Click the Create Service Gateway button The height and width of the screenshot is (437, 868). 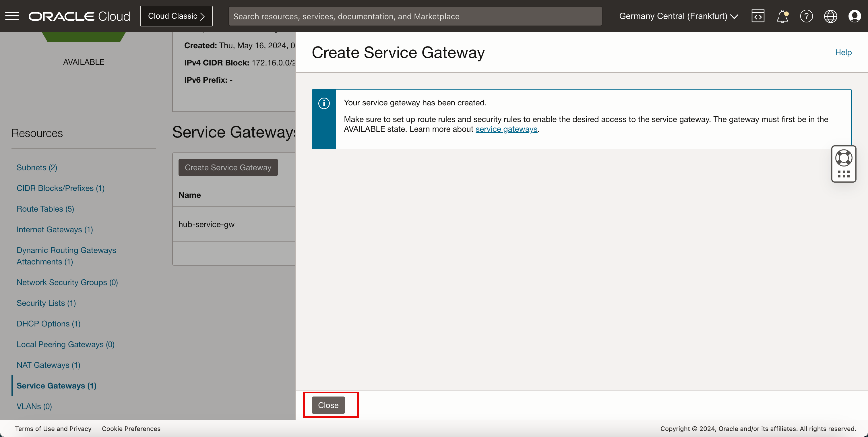[x=228, y=167]
